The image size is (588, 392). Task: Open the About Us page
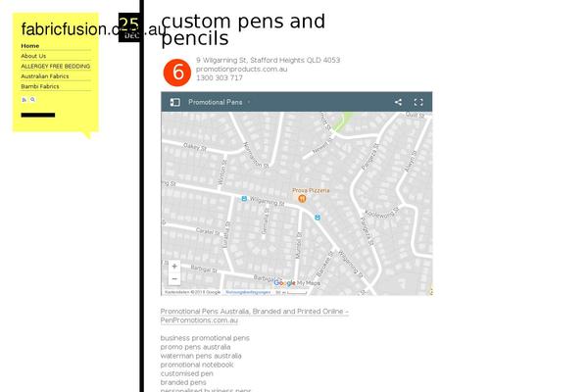[x=33, y=56]
